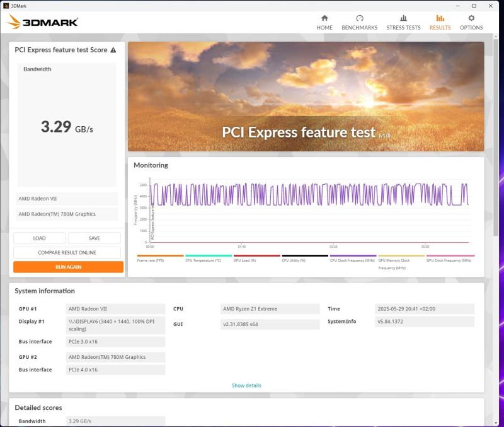
Task: Click the Detailed scores heading
Action: pos(38,407)
